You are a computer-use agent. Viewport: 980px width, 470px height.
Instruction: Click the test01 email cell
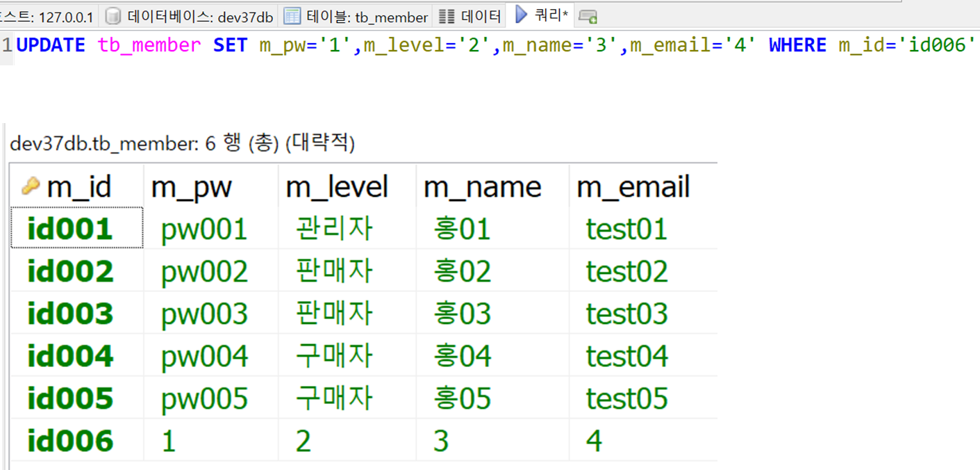pyautogui.click(x=642, y=228)
